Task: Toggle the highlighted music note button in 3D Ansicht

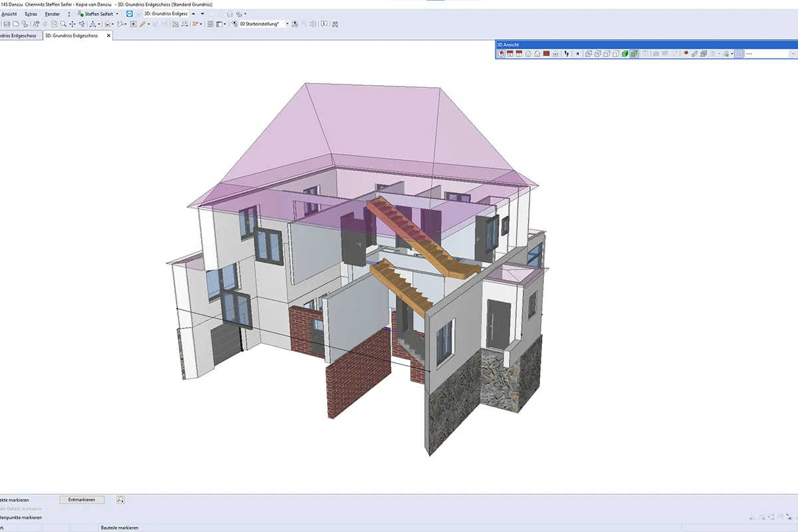Action: [x=738, y=54]
